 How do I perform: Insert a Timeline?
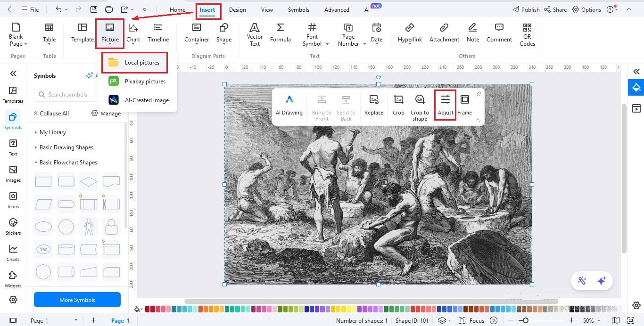coord(158,33)
